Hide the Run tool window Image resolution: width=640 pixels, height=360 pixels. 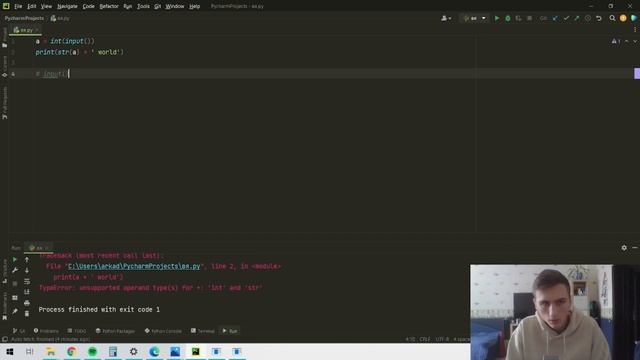(635, 248)
